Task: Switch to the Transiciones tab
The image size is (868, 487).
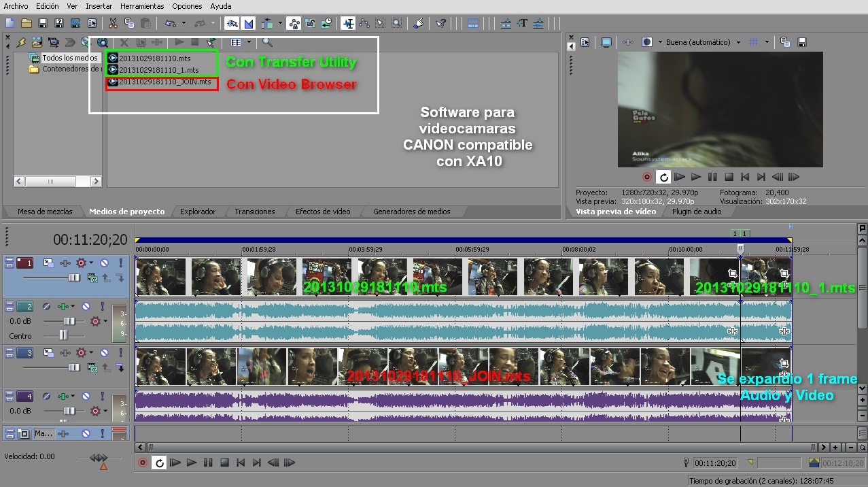Action: (x=254, y=212)
